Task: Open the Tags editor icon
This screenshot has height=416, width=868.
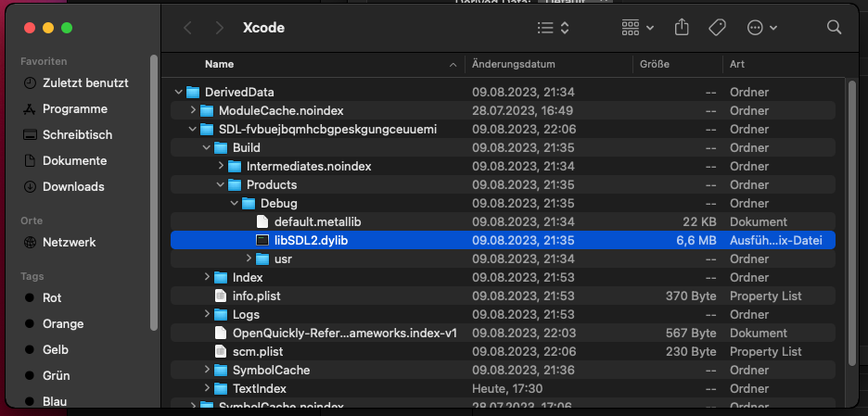Action: click(x=717, y=28)
